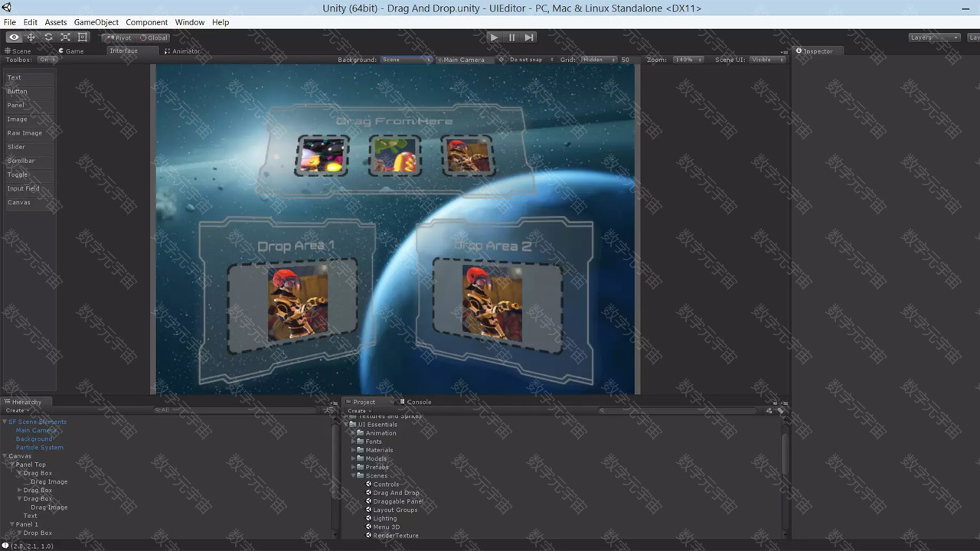Screen dimensions: 980x551
Task: Click the Step forward button
Action: click(529, 37)
